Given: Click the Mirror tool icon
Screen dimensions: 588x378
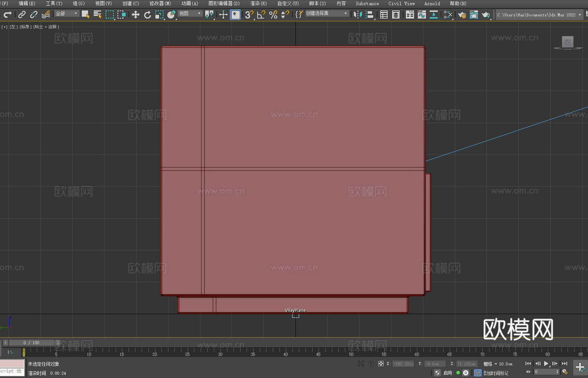Looking at the screenshot, I should [358, 14].
